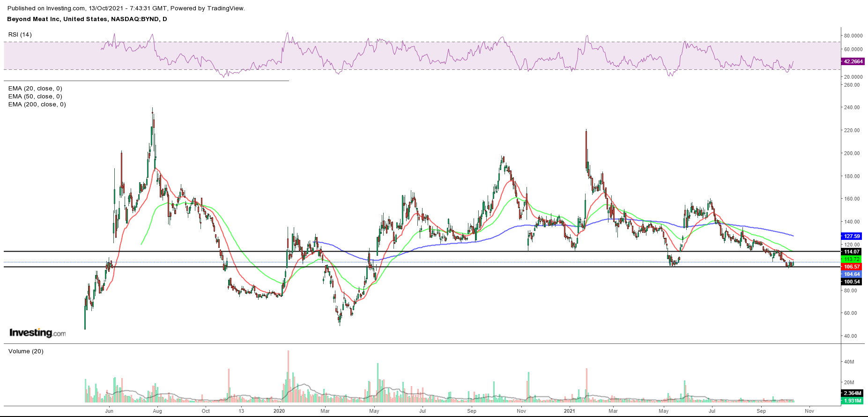Click the 2020 year label on time axis
Screen dimensions: 868x417
pyautogui.click(x=279, y=411)
